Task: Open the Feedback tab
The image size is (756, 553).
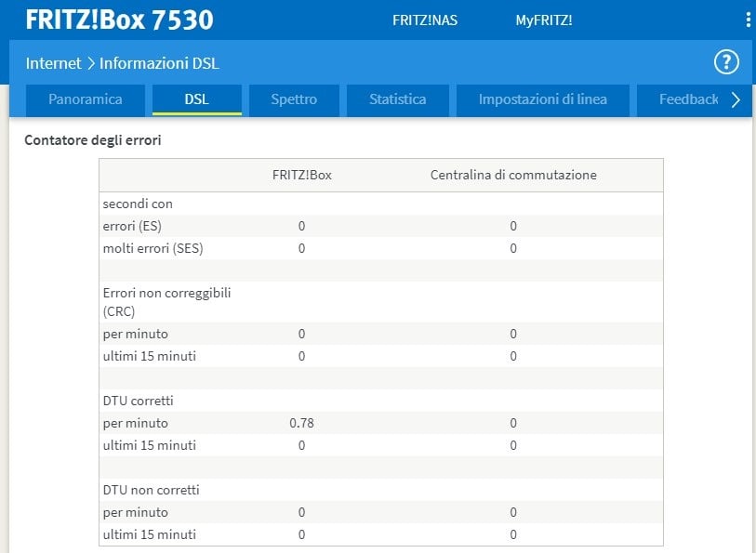Action: click(x=688, y=99)
